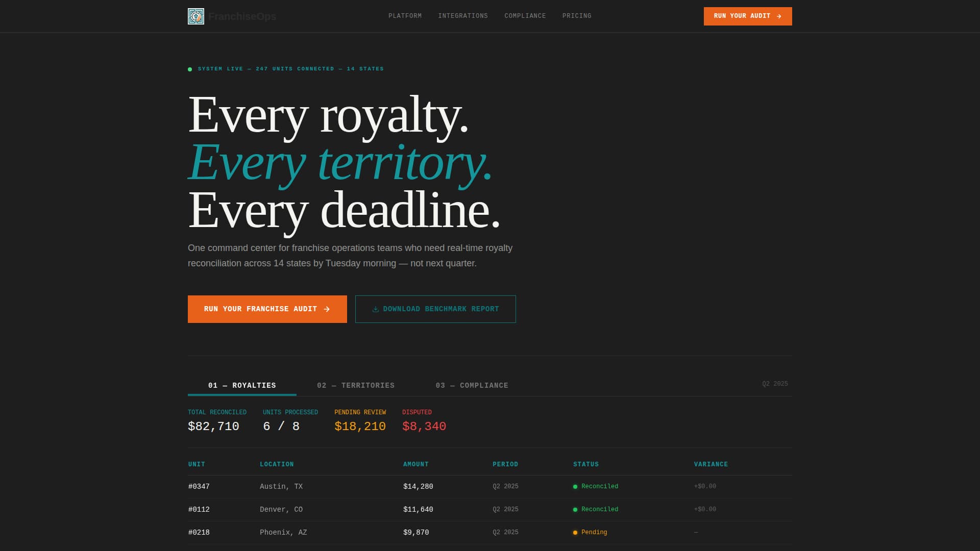Open the Platform nav menu item
The image size is (980, 551).
[405, 16]
